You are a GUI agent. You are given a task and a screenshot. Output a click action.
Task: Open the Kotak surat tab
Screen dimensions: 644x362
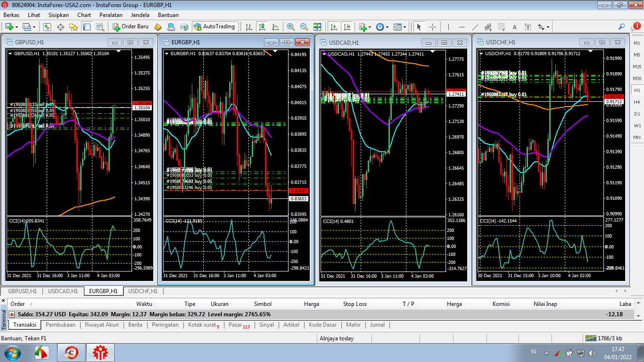coord(204,325)
